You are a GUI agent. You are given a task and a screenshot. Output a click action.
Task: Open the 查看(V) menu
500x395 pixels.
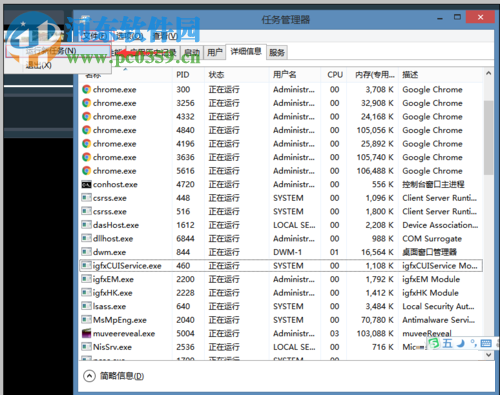pos(165,36)
